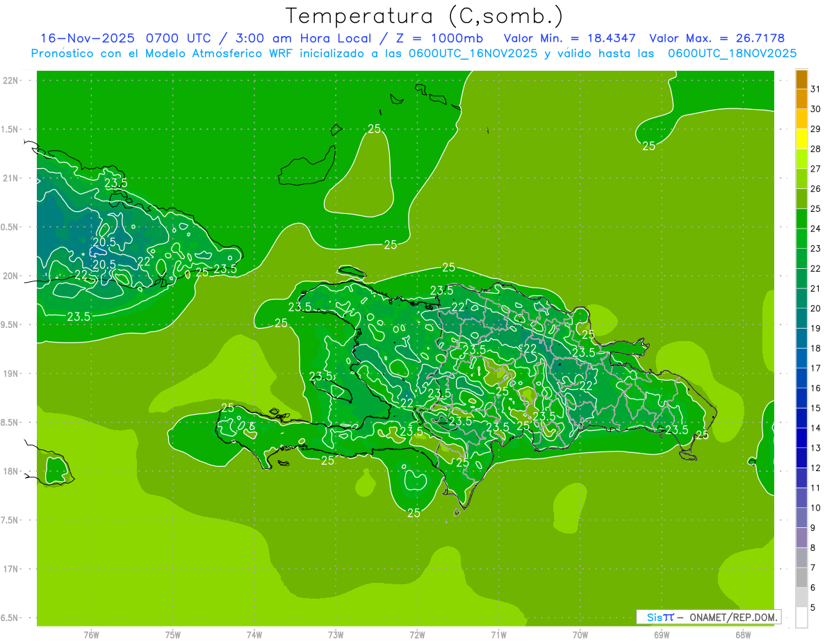Select the '16-Nov-2025' date text

click(x=86, y=38)
